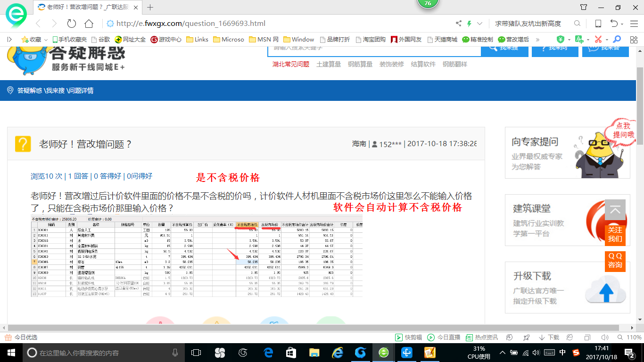Select the 湖北常见问题 category tab
Viewport: 644px width, 362px height.
click(291, 64)
